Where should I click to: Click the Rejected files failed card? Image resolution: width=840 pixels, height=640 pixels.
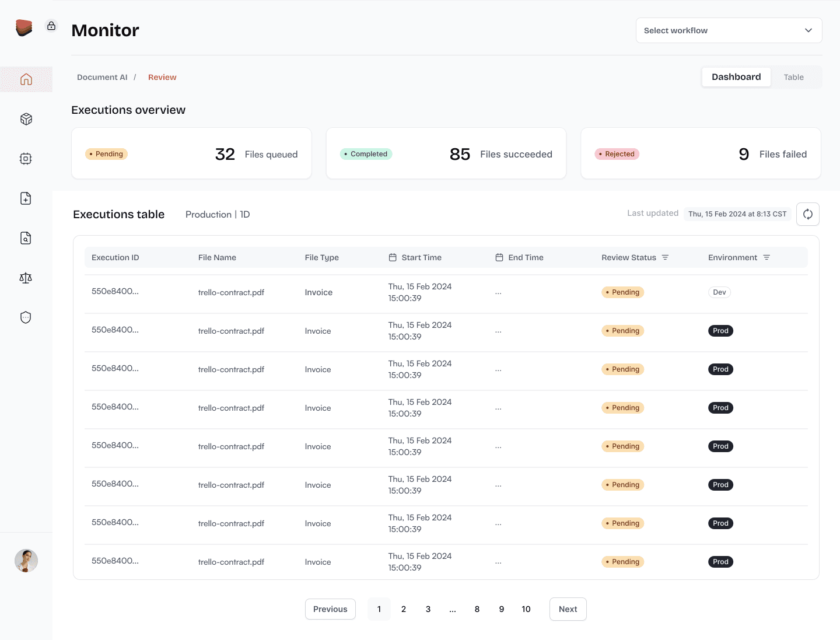click(x=701, y=153)
